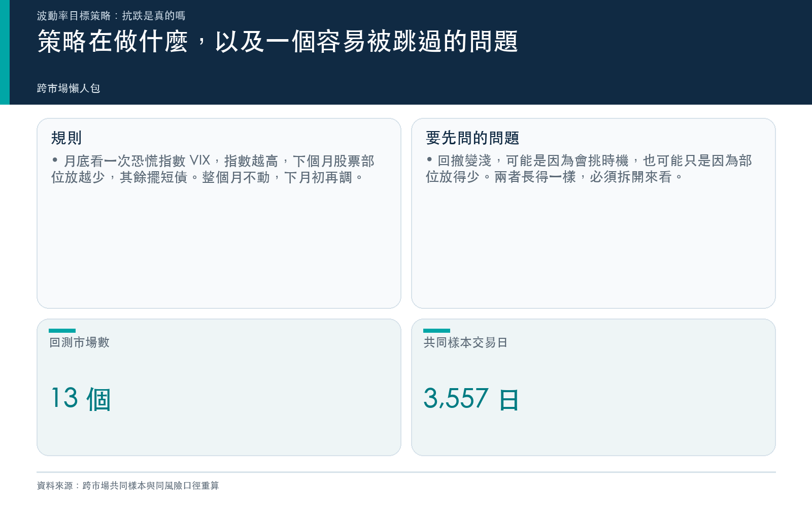Click the 規則 card heading
The width and height of the screenshot is (812, 508).
(66, 138)
